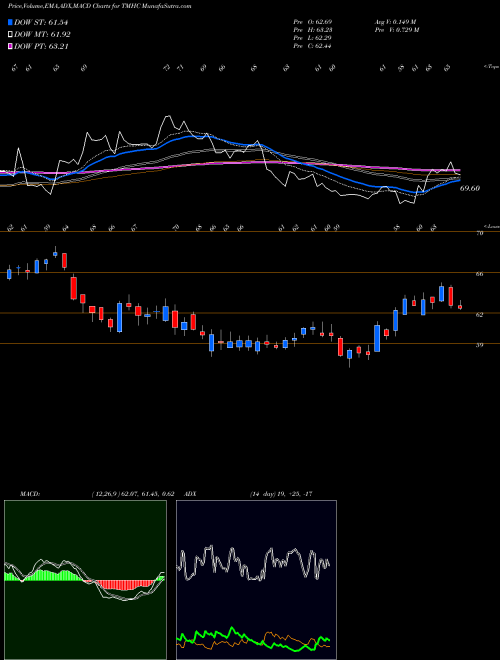Image resolution: width=500 pixels, height=660 pixels.
Task: Select the 'DOW PT: 63.21' legend label
Action: (x=41, y=46)
